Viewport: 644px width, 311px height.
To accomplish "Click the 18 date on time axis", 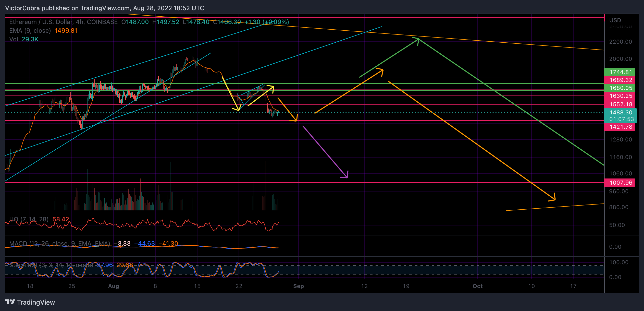I will [x=30, y=286].
